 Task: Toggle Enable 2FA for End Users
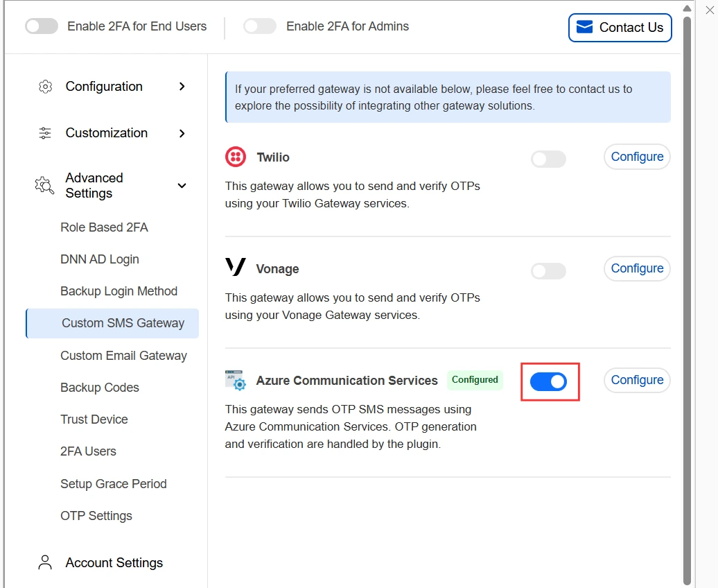coord(42,26)
